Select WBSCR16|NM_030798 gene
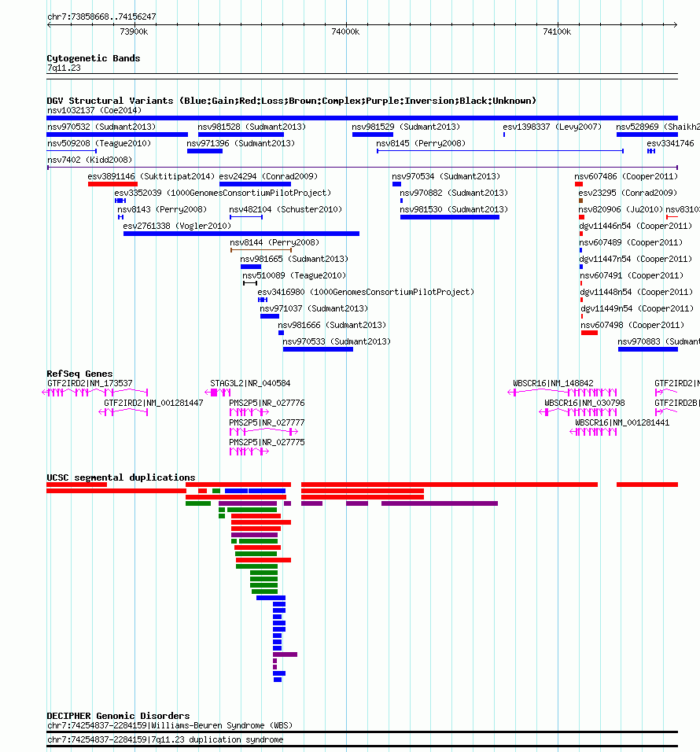This screenshot has height=752, width=700. tap(578, 412)
